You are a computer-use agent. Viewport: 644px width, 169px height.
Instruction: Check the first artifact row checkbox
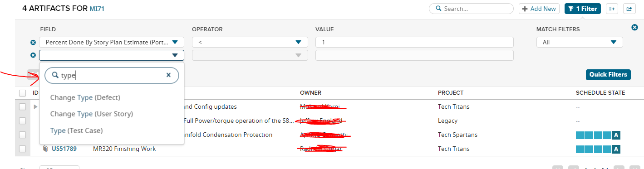[x=23, y=107]
